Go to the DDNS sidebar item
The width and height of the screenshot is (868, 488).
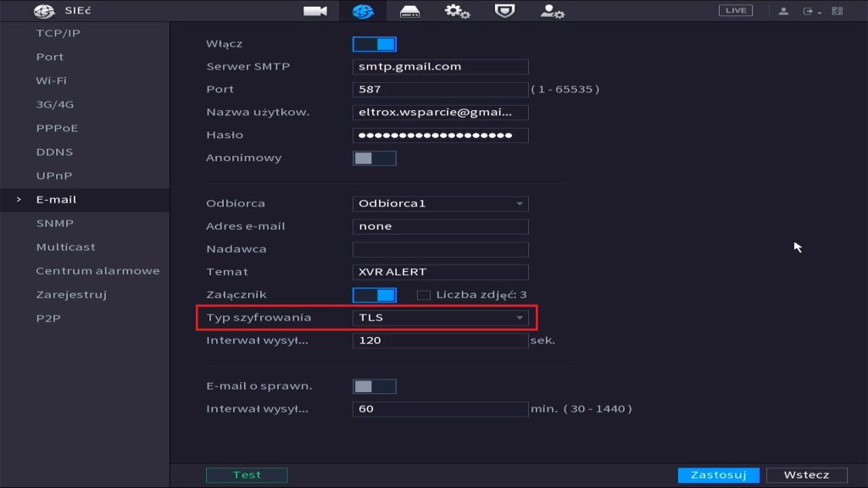[x=54, y=152]
